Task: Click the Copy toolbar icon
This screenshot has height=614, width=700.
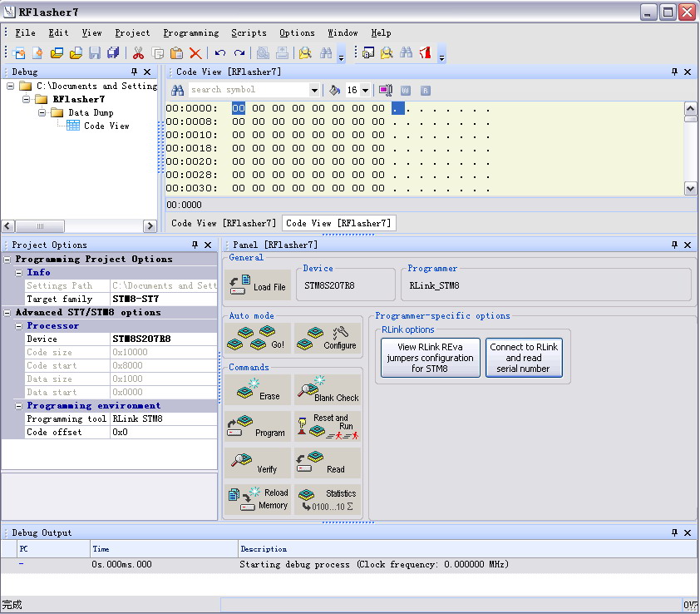Action: [x=158, y=52]
